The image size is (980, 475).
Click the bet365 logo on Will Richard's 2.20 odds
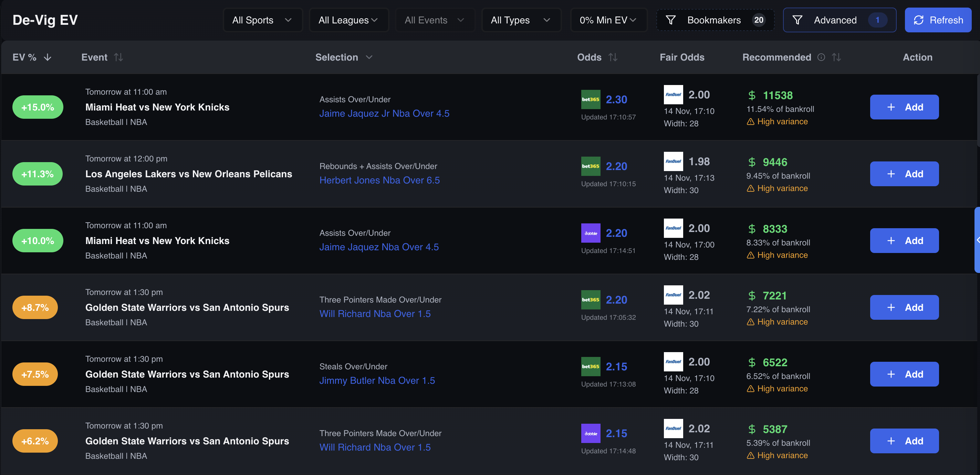[x=591, y=300]
